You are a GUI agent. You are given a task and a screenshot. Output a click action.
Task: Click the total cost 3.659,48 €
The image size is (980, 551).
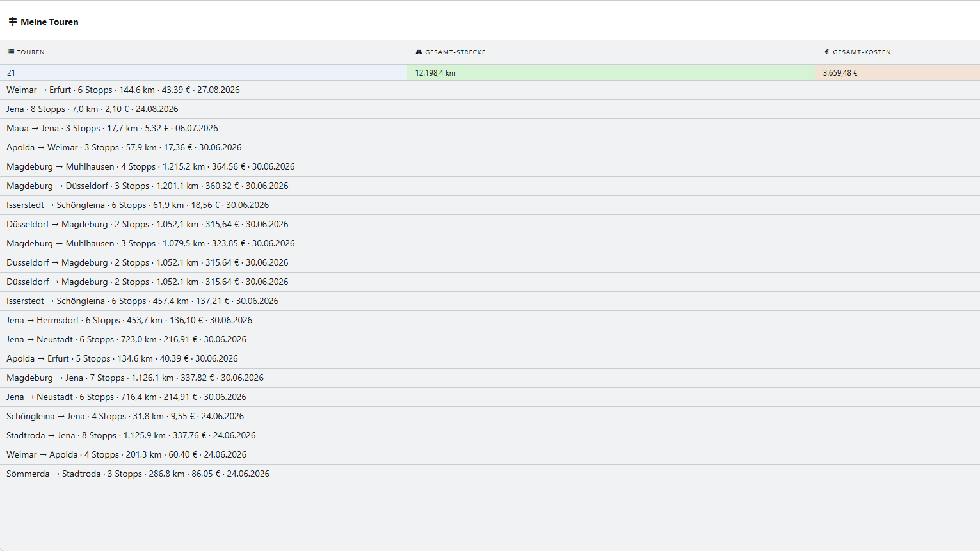click(x=840, y=73)
